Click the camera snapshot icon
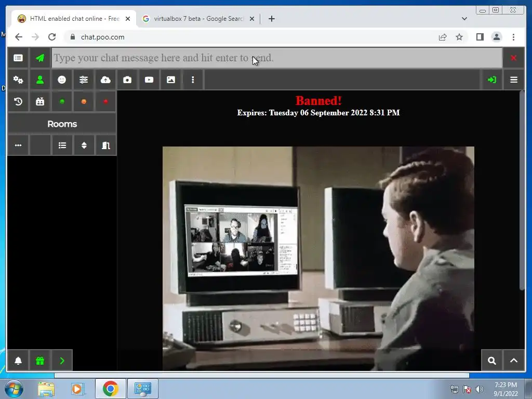The height and width of the screenshot is (399, 532). pos(127,79)
